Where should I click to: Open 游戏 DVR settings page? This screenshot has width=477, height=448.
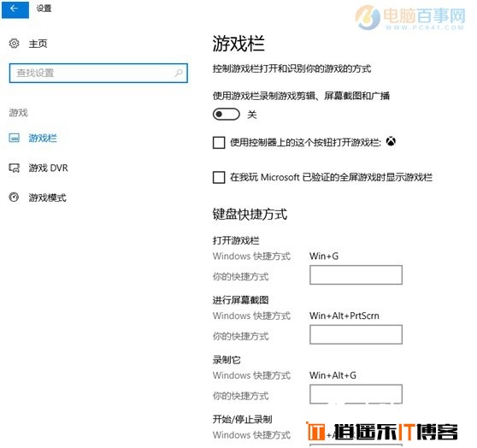pos(49,168)
